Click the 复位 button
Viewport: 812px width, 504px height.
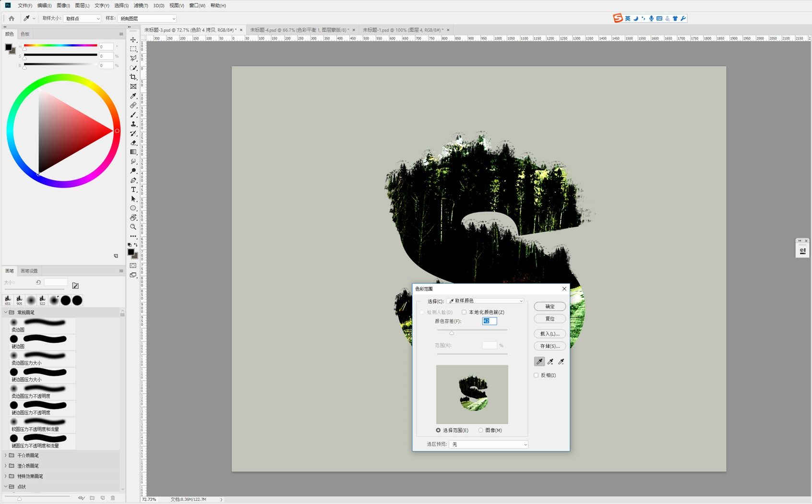550,319
